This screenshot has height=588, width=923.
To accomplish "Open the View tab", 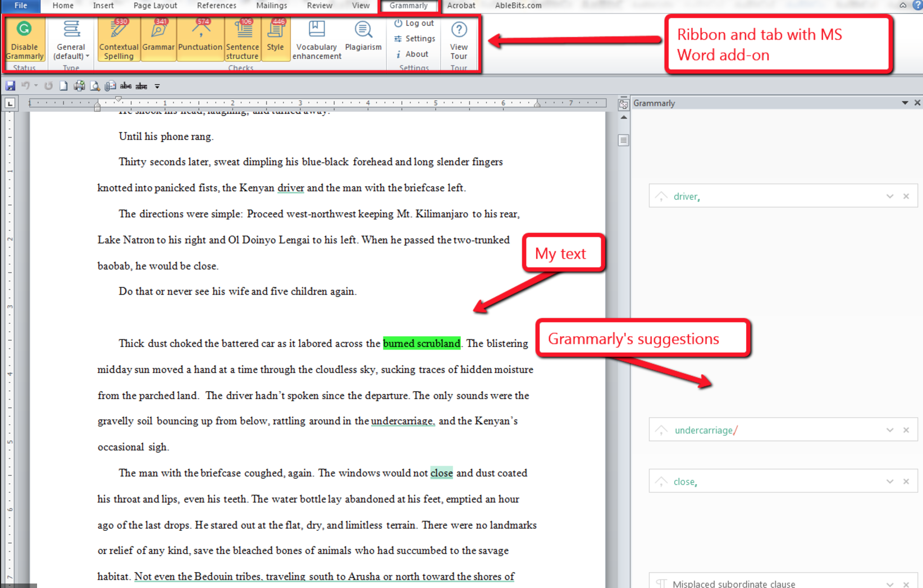I will [361, 6].
